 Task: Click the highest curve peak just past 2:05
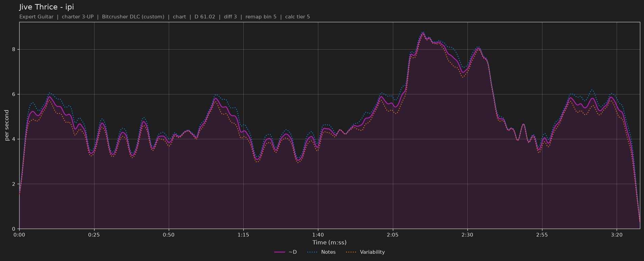(423, 33)
